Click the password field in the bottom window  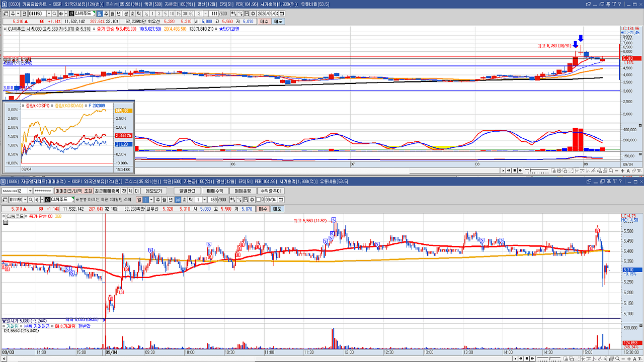[x=44, y=191]
